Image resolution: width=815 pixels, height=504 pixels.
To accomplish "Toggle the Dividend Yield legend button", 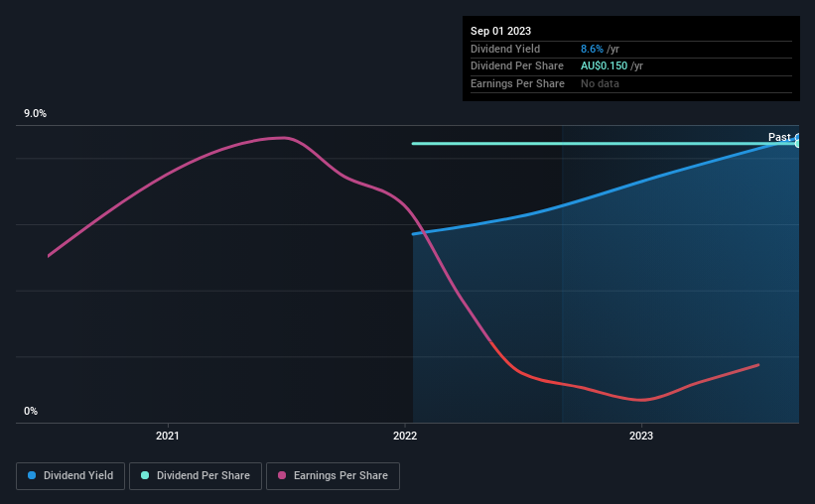I will [x=70, y=476].
